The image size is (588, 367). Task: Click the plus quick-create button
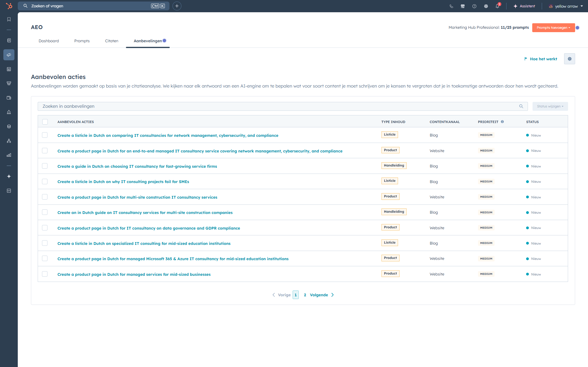[177, 6]
